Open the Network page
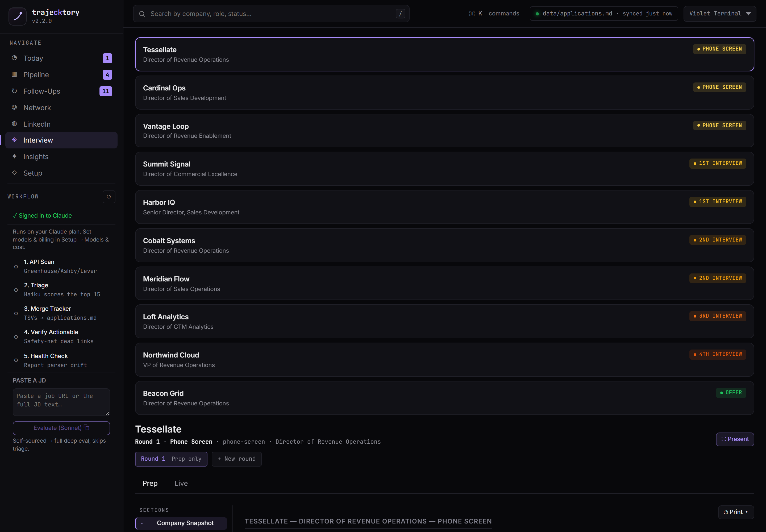The image size is (766, 532). pos(61,107)
